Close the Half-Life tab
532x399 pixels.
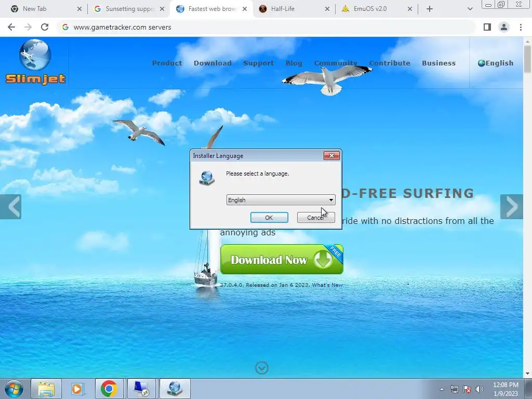pos(327,9)
